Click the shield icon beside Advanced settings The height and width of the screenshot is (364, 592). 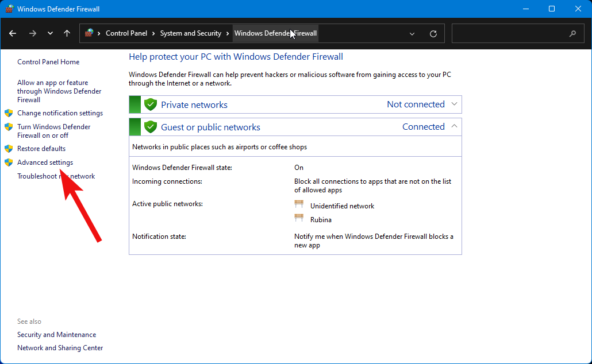9,162
